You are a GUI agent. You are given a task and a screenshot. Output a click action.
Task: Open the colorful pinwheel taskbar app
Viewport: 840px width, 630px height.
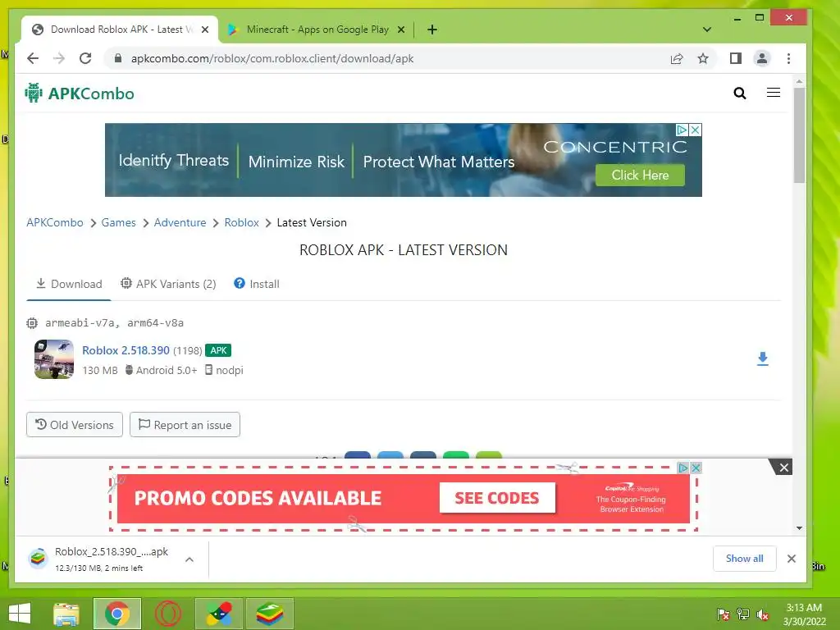(x=219, y=614)
